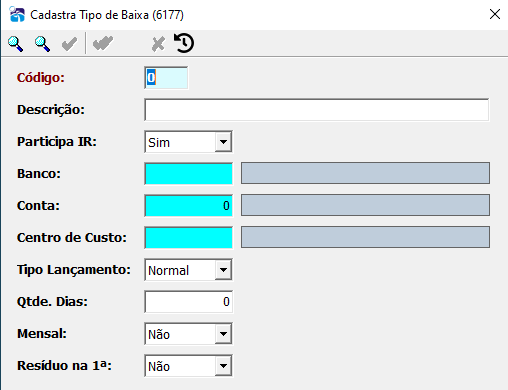Image resolution: width=508 pixels, height=390 pixels.
Task: Expand the Resíduo na 1ª dropdown
Action: tap(223, 366)
